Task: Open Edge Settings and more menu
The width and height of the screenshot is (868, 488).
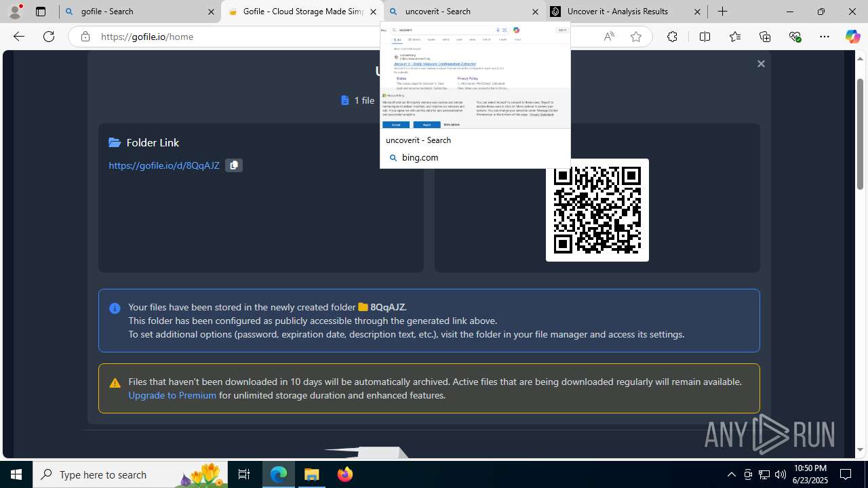Action: pos(825,37)
